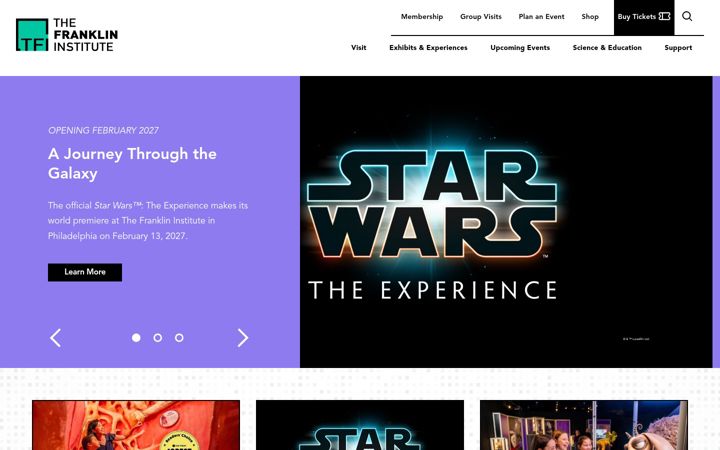The image size is (720, 450).
Task: Click The Franklin Institute logo
Action: click(x=67, y=35)
